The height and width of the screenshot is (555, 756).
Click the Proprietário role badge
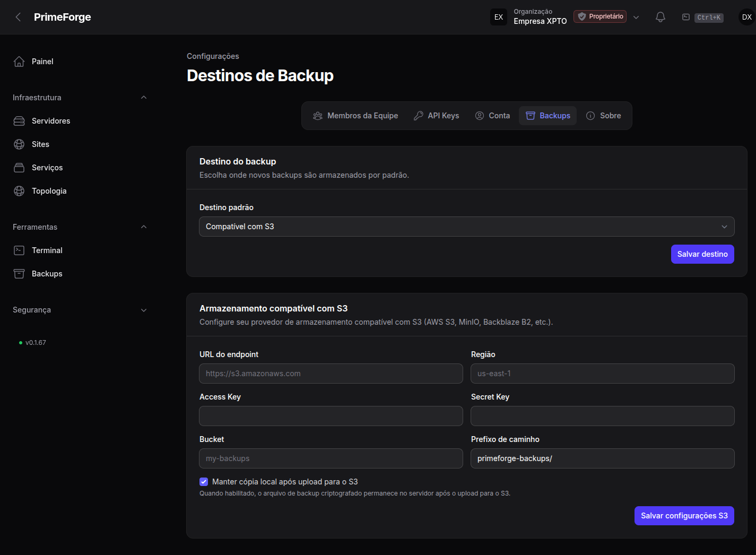pyautogui.click(x=600, y=16)
